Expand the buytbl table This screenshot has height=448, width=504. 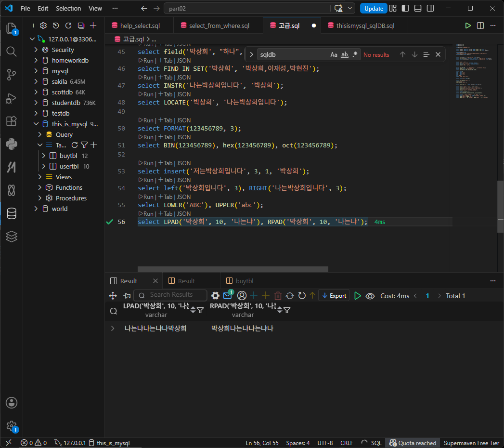tap(44, 156)
